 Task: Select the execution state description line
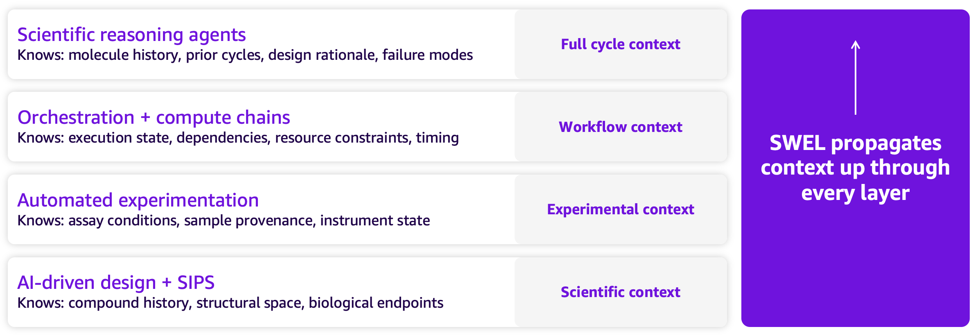(x=238, y=138)
